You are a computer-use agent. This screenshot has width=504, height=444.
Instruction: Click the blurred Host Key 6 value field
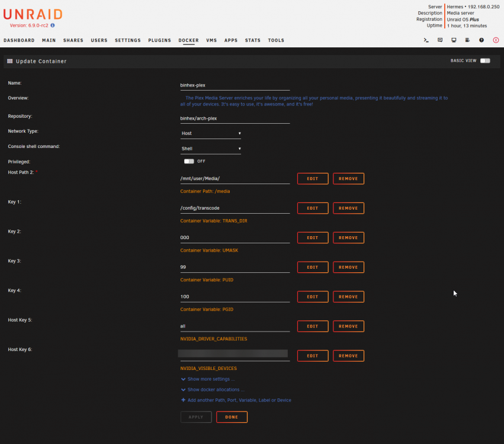click(235, 355)
